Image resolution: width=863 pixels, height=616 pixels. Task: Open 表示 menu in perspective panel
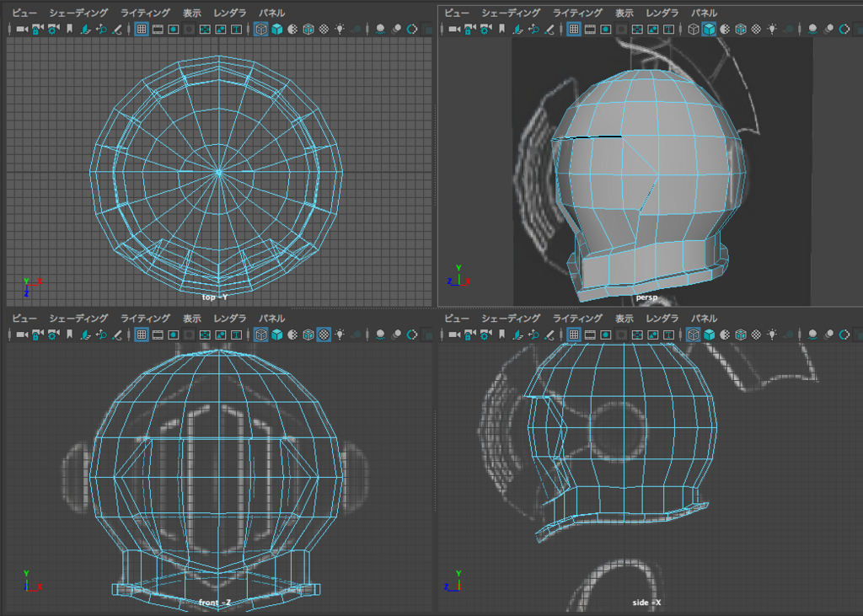point(624,13)
